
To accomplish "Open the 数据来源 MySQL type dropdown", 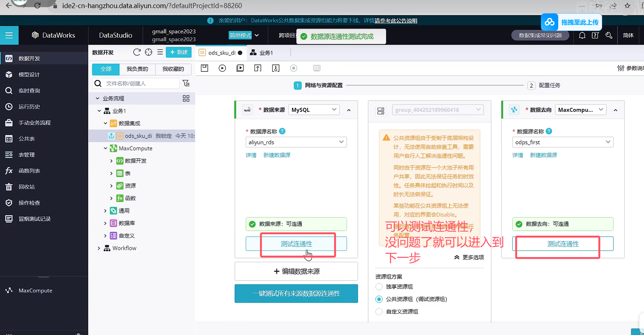I will pos(314,110).
